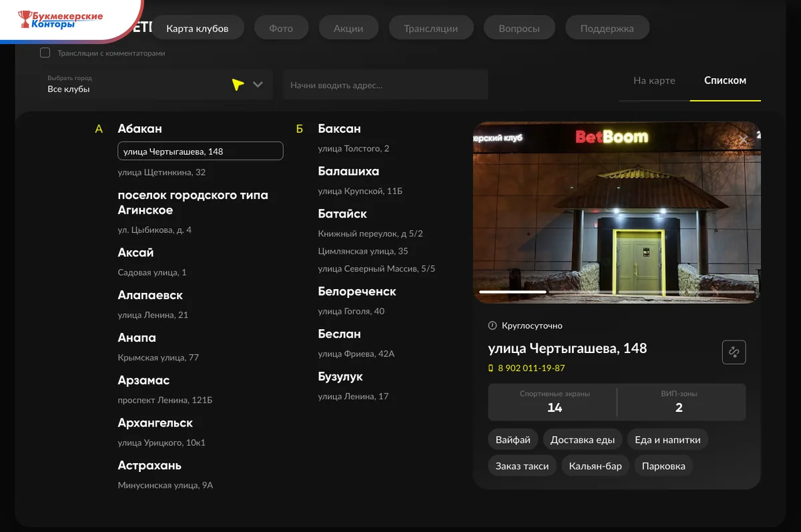The height and width of the screenshot is (532, 801).
Task: Choose Садовая улица, 1 in Аксай
Action: [152, 272]
